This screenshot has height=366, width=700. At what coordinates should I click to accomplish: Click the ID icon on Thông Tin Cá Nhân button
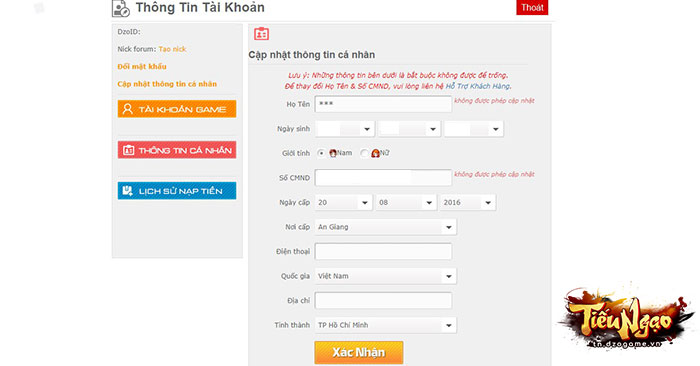[x=128, y=150]
